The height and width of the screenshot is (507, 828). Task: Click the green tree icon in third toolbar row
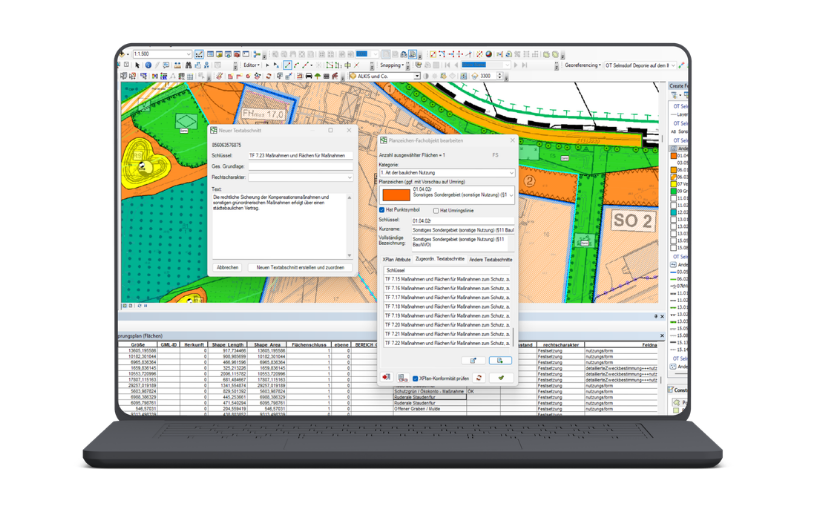click(x=318, y=76)
